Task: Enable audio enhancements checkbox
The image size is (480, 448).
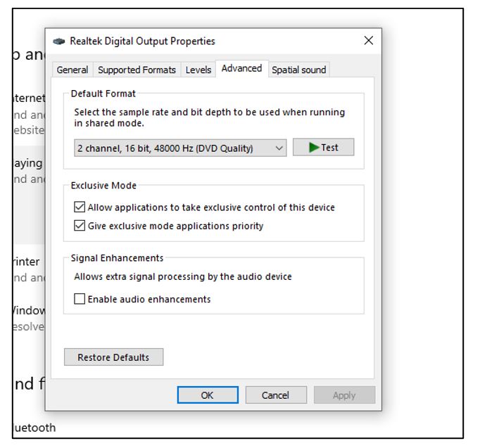Action: pyautogui.click(x=80, y=299)
